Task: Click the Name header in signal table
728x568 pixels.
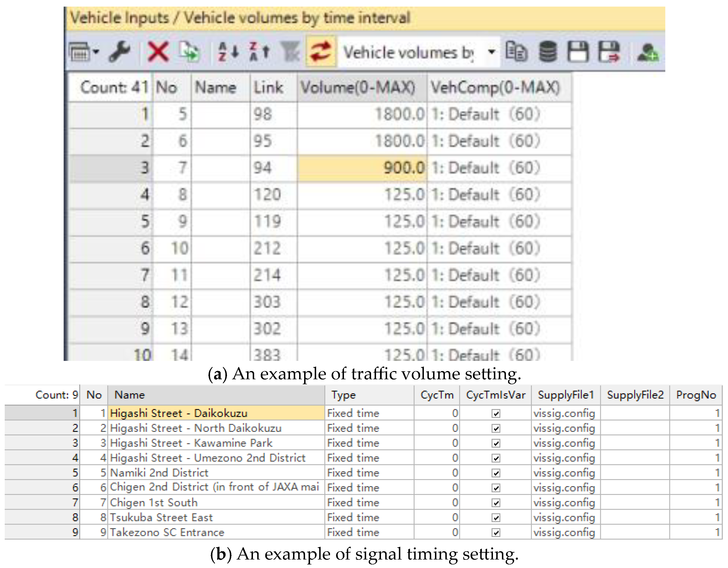Action: [x=216, y=395]
